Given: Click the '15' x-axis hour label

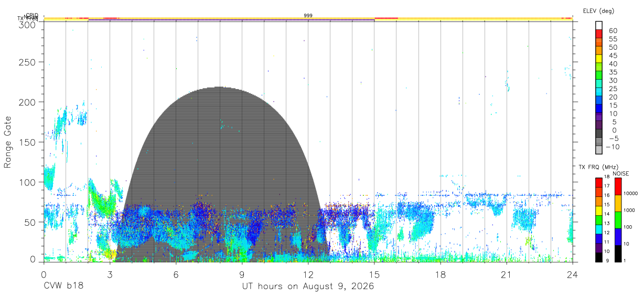Looking at the screenshot, I should point(374,274).
